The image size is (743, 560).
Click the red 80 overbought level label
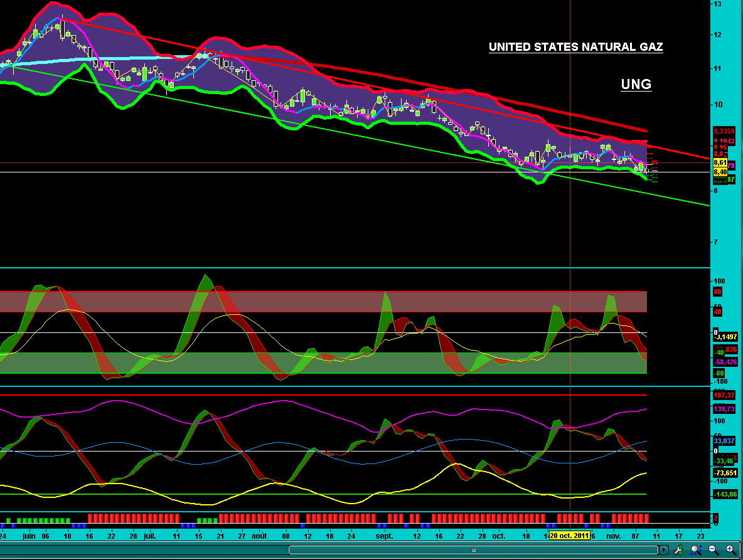point(717,292)
